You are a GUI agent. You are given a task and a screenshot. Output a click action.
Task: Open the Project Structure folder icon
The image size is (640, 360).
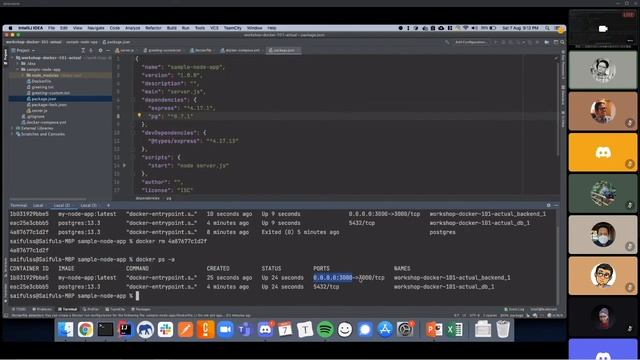[x=547, y=42]
